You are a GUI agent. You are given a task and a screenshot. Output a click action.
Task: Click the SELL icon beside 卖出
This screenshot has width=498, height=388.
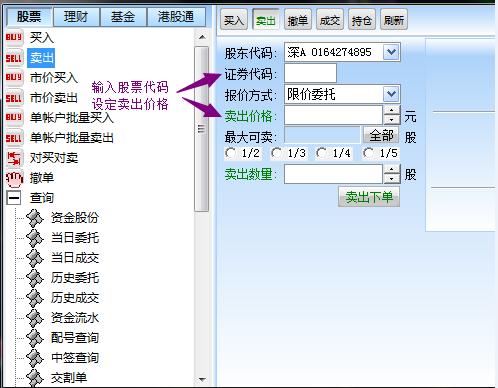pos(14,58)
